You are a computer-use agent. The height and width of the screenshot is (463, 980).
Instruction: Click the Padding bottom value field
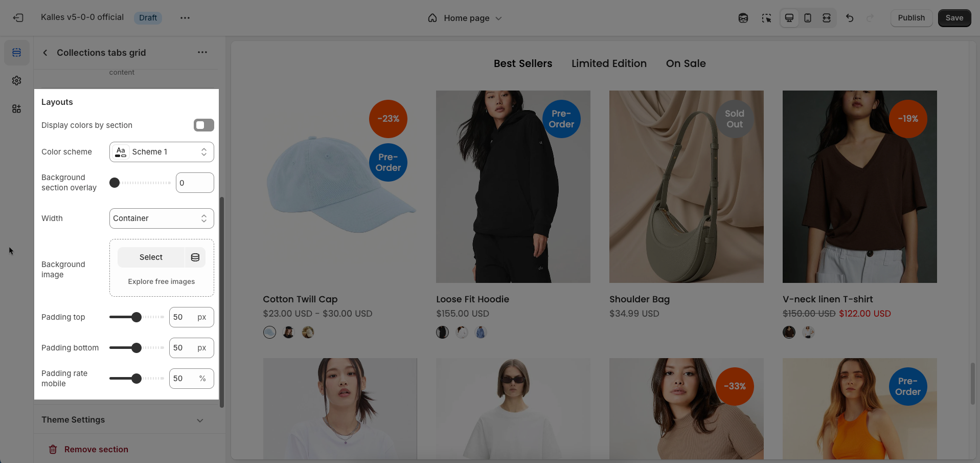pos(192,348)
